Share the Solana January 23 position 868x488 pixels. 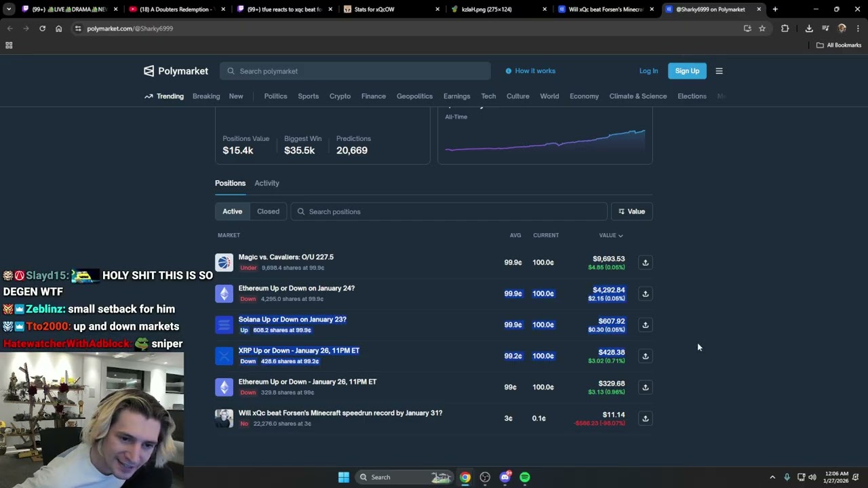pyautogui.click(x=645, y=325)
